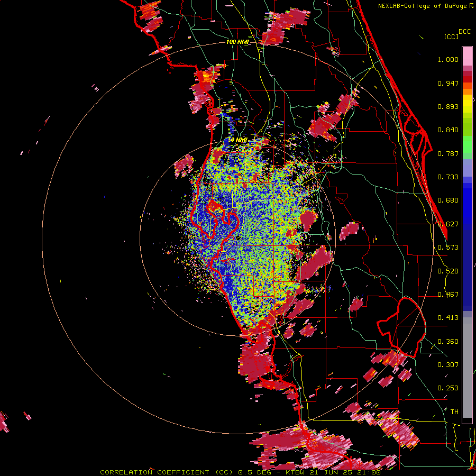Viewport: 476px width, 476px height.
Task: Click the 0.253 scale value
Action: pyautogui.click(x=448, y=388)
